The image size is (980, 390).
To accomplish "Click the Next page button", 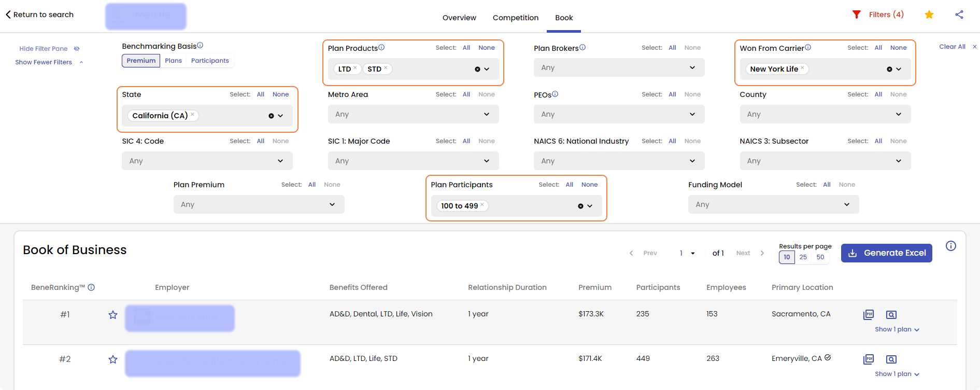I will point(750,253).
